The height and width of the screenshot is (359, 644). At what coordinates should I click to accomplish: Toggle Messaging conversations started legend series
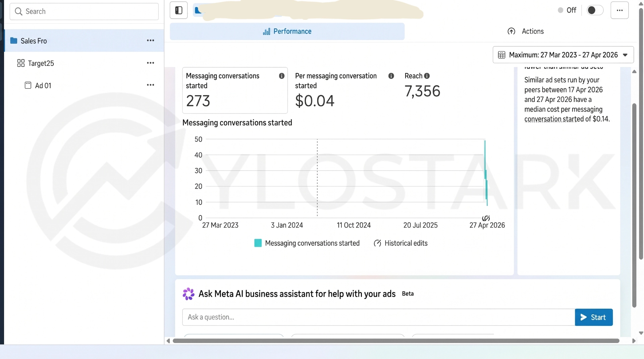(x=307, y=243)
